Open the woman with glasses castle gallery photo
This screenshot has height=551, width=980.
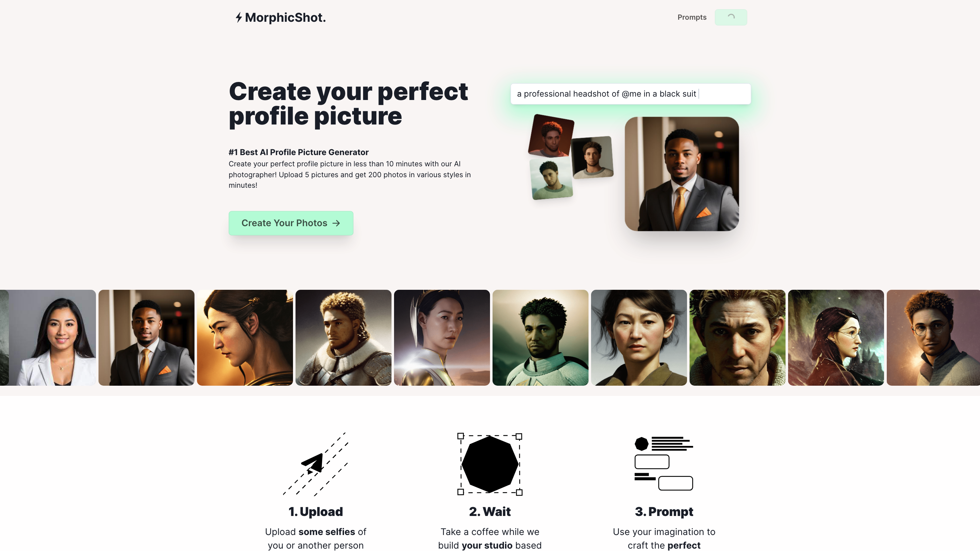836,338
